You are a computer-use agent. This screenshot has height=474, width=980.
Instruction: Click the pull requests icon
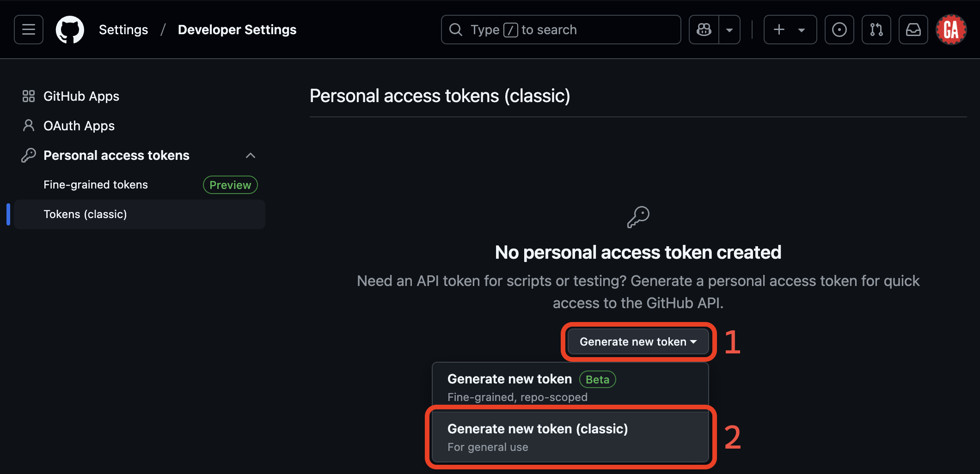(x=876, y=30)
